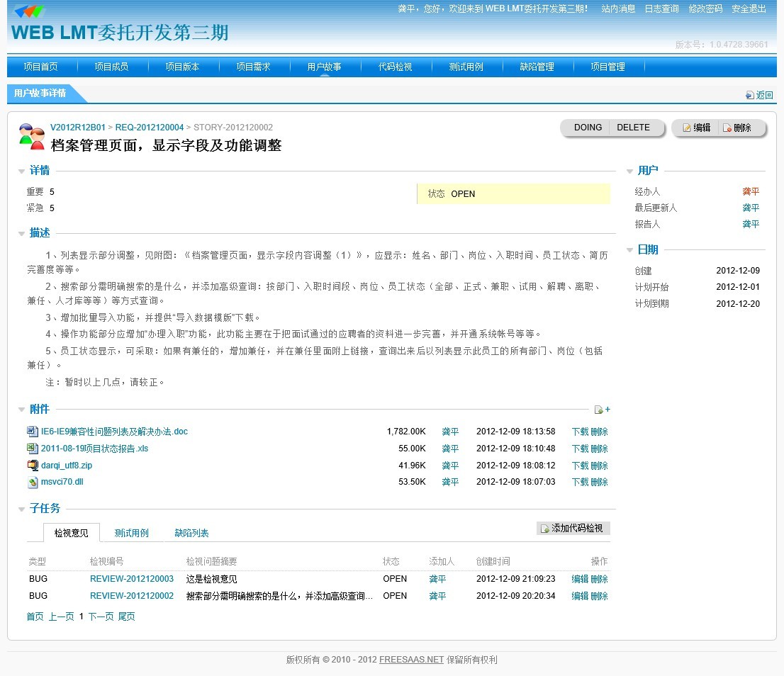This screenshot has height=676, width=784.
Task: Click the WEB LMT logo icon
Action: click(30, 11)
